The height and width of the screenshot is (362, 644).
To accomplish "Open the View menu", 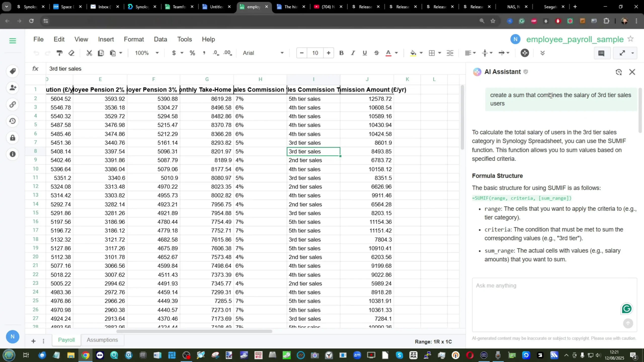I will 81,39.
